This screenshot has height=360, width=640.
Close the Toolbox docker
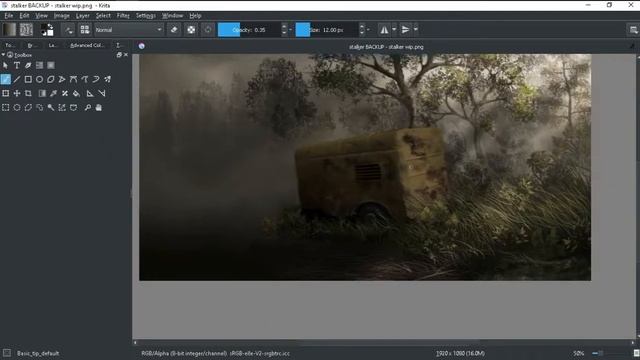[126, 55]
